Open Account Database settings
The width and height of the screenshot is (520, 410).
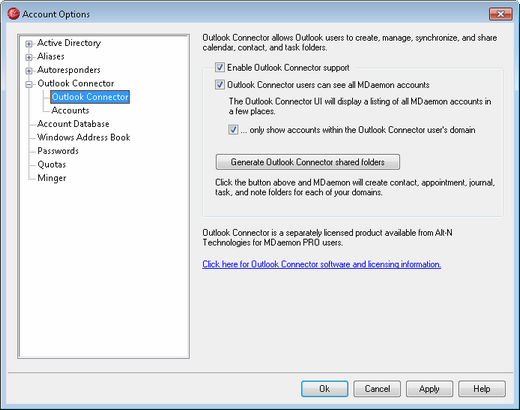[x=73, y=124]
